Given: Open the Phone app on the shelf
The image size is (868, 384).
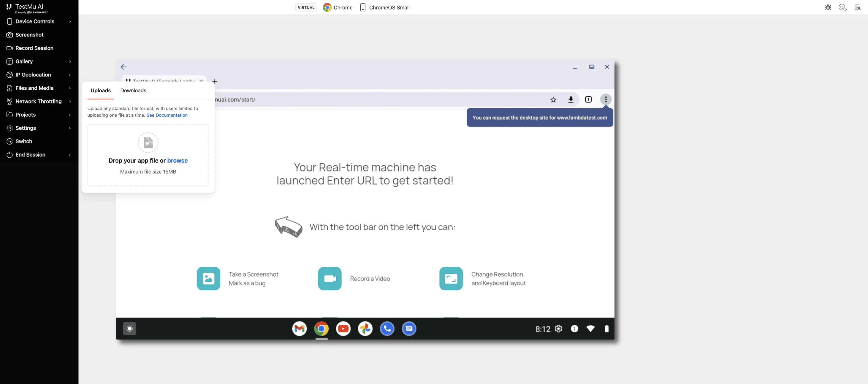Looking at the screenshot, I should (387, 329).
